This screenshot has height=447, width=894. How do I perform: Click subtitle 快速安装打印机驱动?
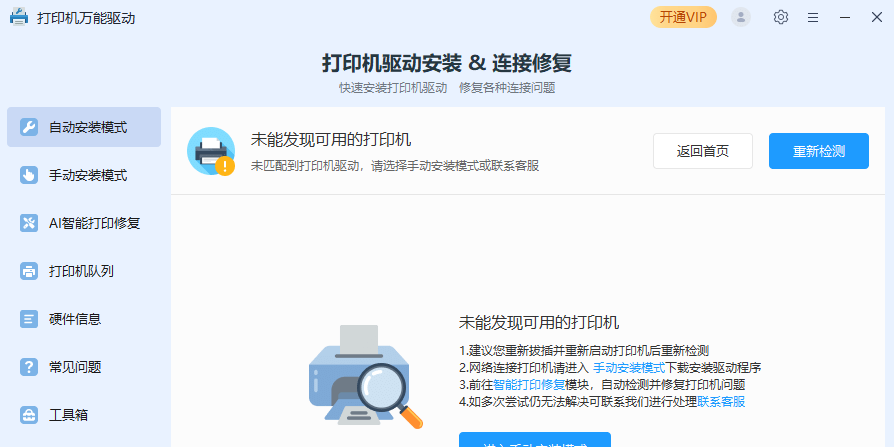[x=393, y=88]
